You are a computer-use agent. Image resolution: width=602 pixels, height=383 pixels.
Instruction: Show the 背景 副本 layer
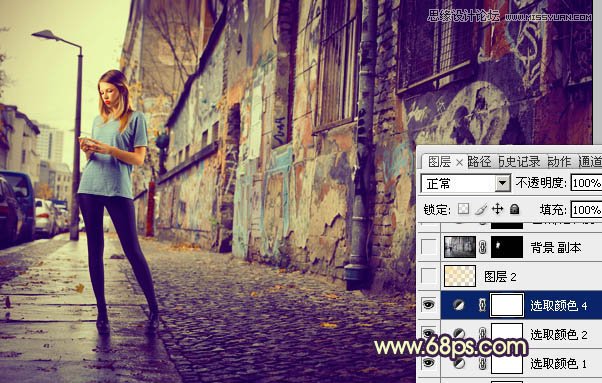click(428, 247)
